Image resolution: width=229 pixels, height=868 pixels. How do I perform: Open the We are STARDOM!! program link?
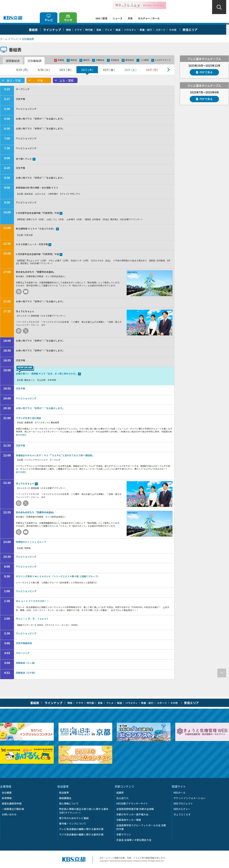pyautogui.click(x=32, y=601)
